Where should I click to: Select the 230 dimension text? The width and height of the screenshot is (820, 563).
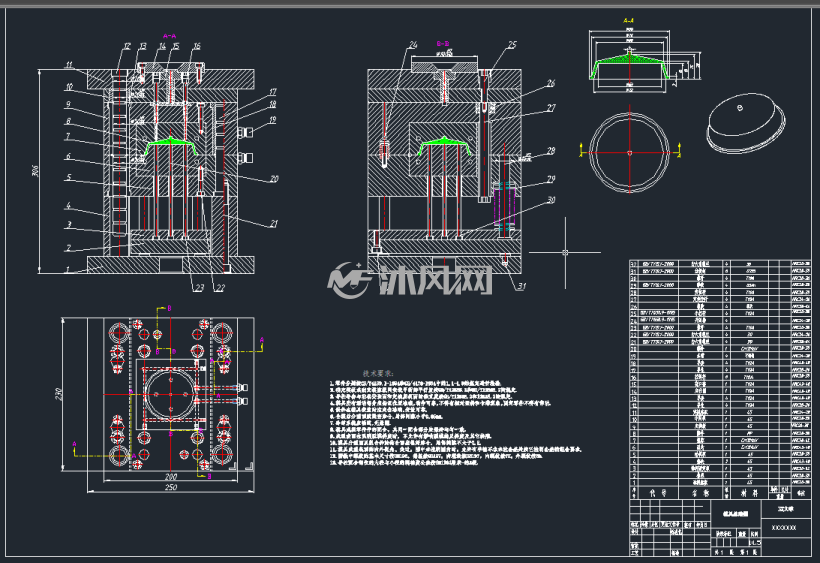click(x=59, y=394)
